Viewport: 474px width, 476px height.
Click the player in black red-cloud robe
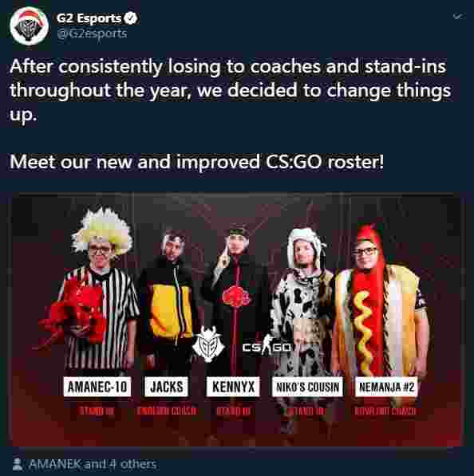[235, 297]
